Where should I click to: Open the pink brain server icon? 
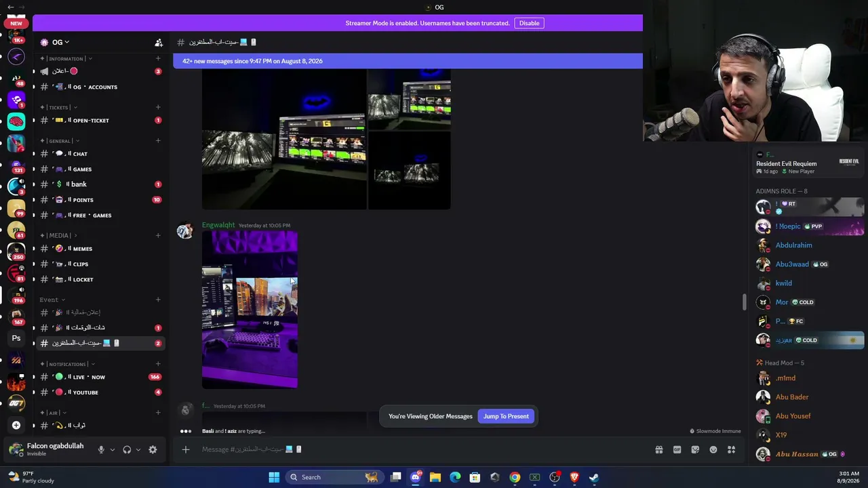[16, 121]
